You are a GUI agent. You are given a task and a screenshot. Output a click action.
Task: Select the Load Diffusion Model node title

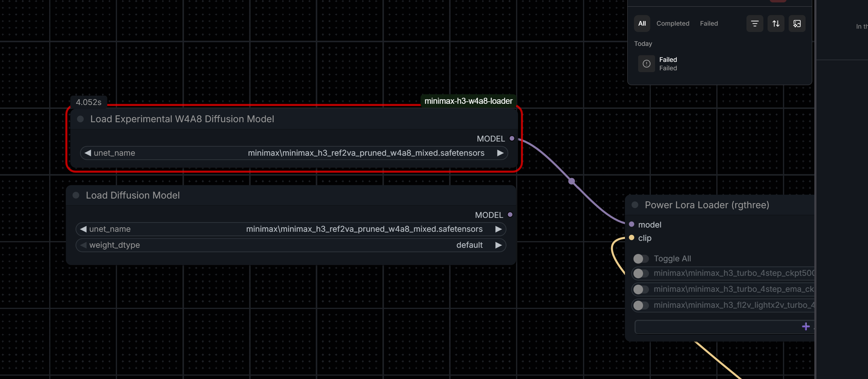[x=133, y=195]
